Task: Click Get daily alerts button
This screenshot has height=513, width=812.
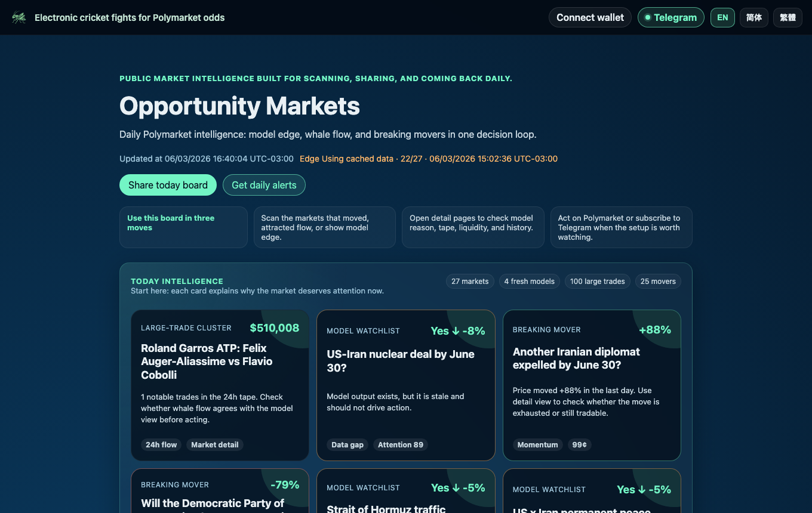Action: pos(264,185)
